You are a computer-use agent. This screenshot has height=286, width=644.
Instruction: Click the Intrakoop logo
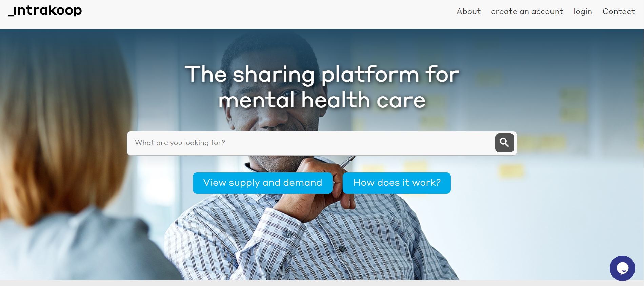click(x=45, y=11)
